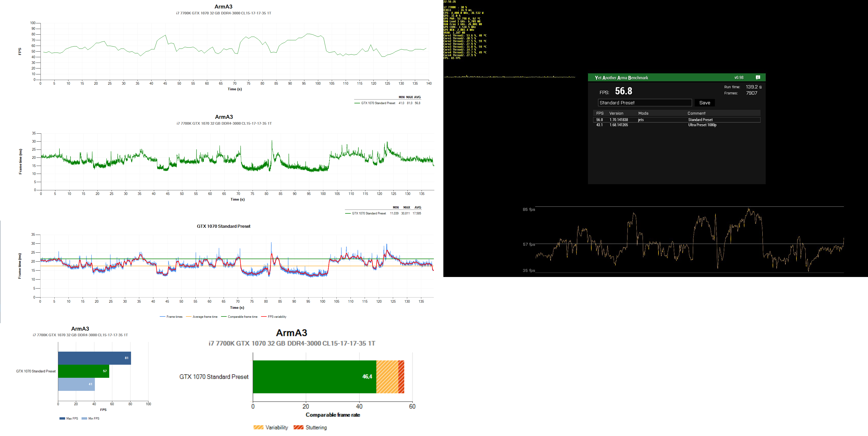This screenshot has height=436, width=868.
Task: Focus the Standard Preset comment field
Action: [x=645, y=103]
